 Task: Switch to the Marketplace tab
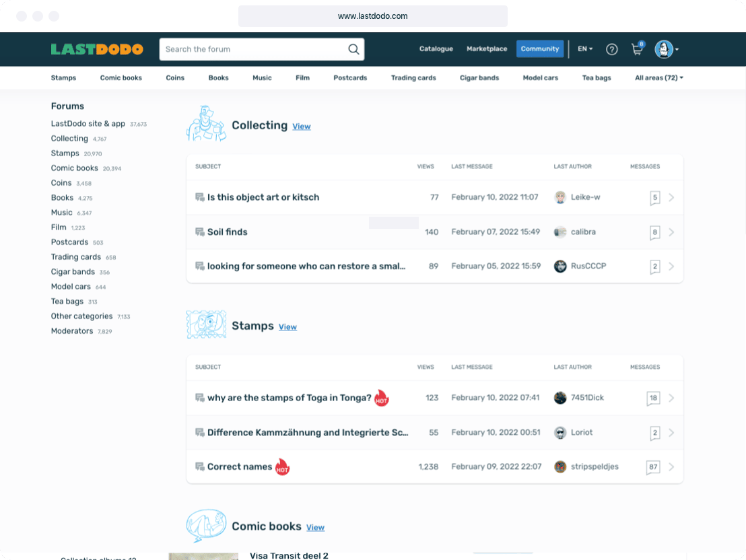click(x=487, y=49)
